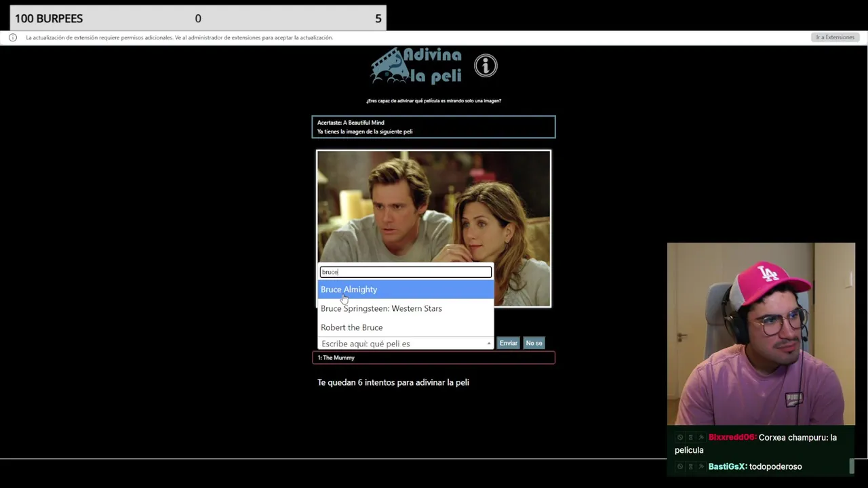
Task: Timeout Blxxredd06 with the hourglass icon
Action: tap(691, 438)
